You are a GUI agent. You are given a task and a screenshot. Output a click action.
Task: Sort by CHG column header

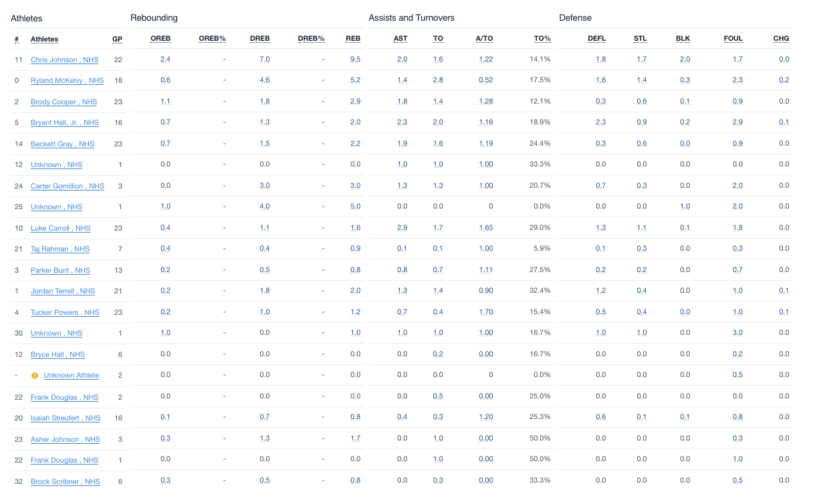(x=781, y=39)
